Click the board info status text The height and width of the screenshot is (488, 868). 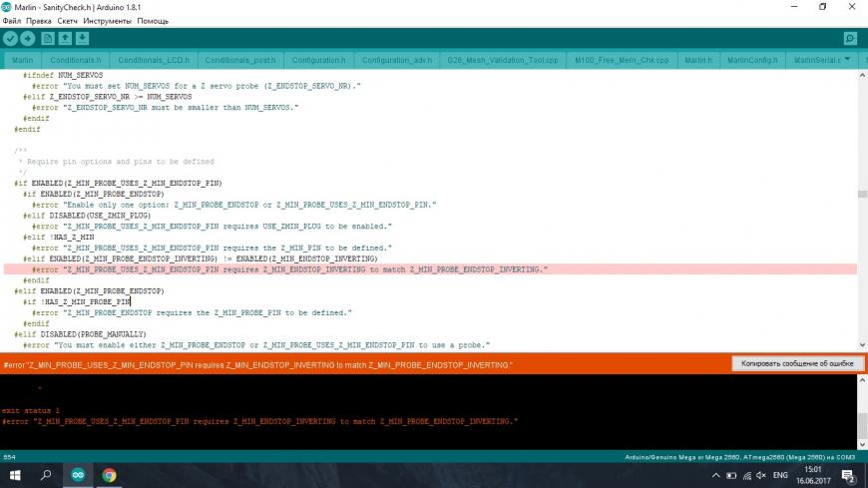[740, 457]
